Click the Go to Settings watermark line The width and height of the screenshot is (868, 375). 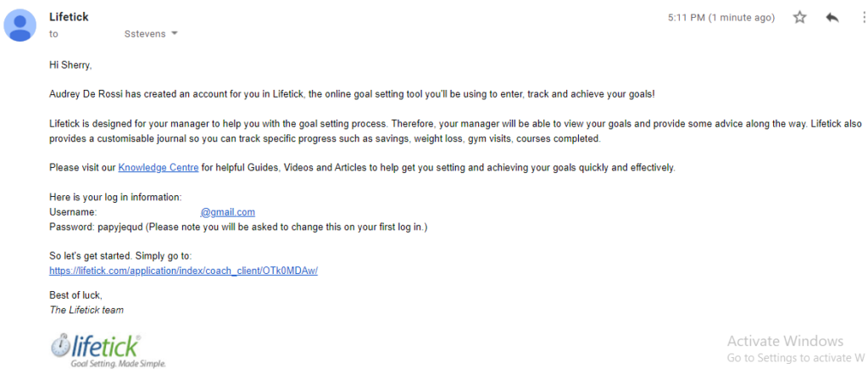point(796,357)
